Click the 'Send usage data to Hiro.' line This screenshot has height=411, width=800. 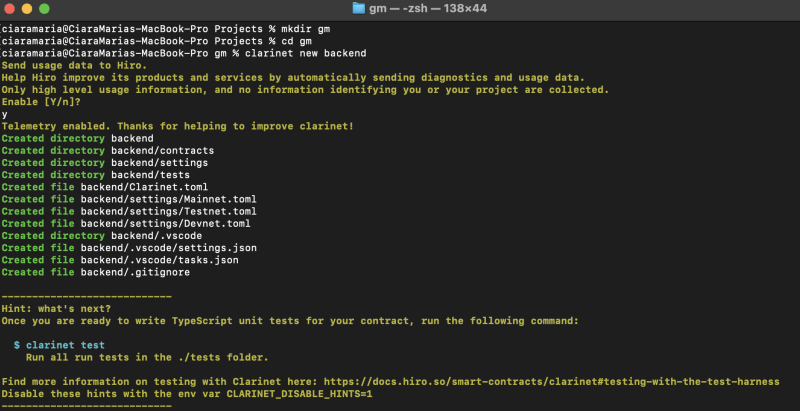pos(74,66)
